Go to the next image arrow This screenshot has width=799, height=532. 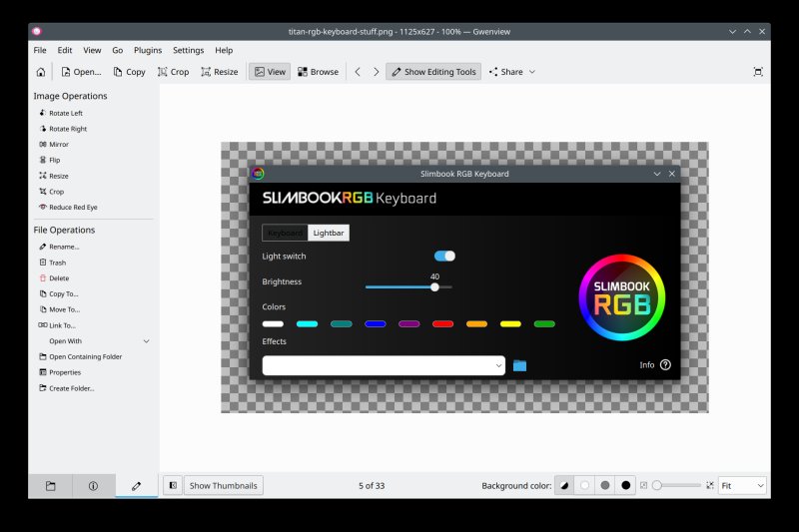tap(376, 72)
